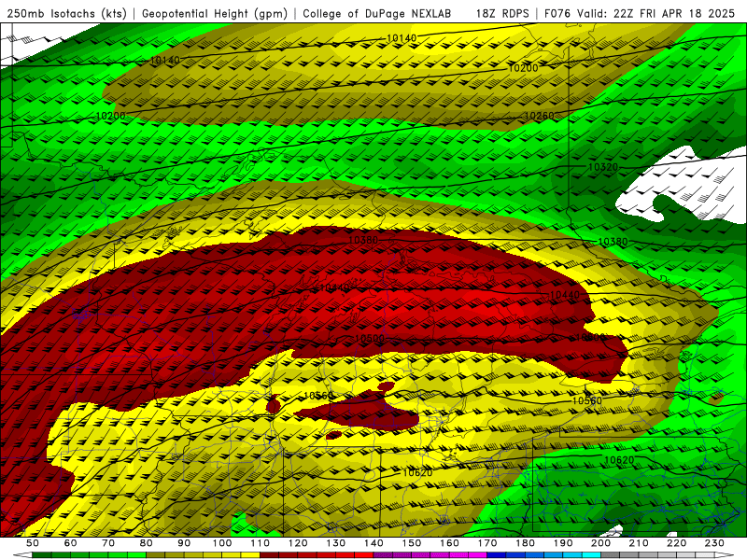
Task: Click the legend value 110
Action: click(261, 543)
